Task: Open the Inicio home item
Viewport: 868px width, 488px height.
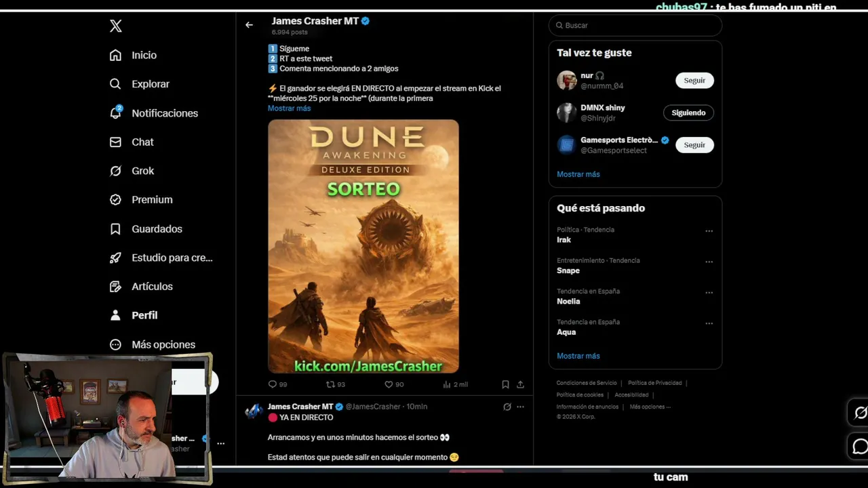Action: [134, 55]
